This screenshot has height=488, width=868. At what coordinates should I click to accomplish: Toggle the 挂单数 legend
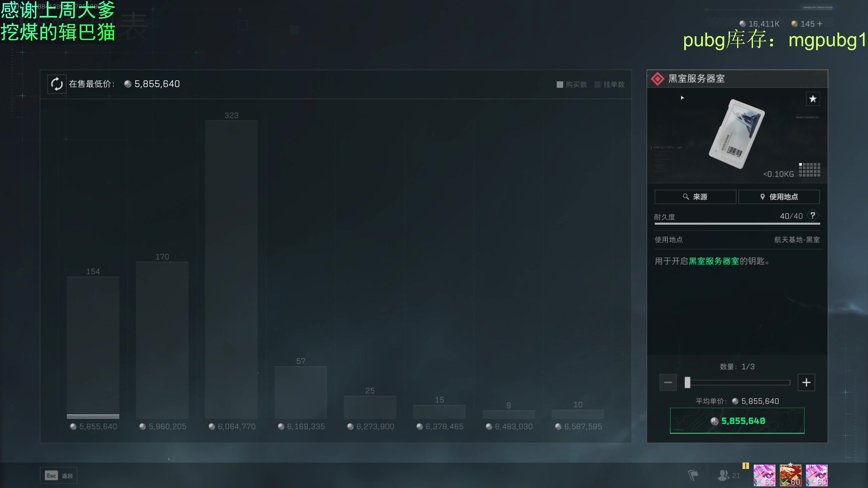click(610, 84)
